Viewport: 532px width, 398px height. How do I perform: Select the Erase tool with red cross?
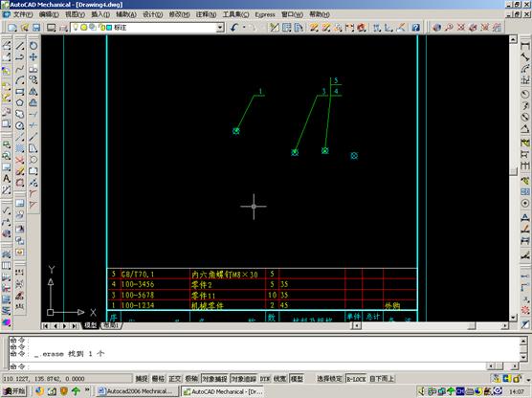click(20, 160)
